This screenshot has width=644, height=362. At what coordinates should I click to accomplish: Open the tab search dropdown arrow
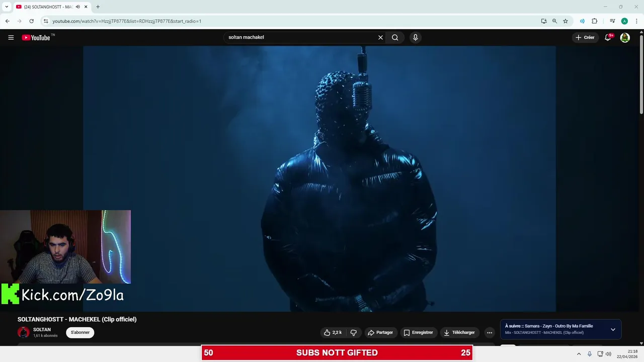pyautogui.click(x=7, y=7)
